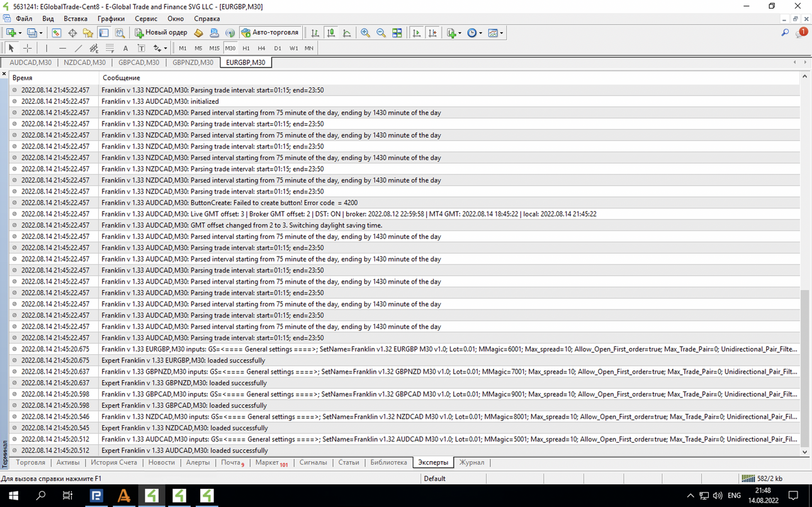Viewport: 812px width, 507px height.
Task: Open the Маркет terminal tab
Action: [271, 462]
